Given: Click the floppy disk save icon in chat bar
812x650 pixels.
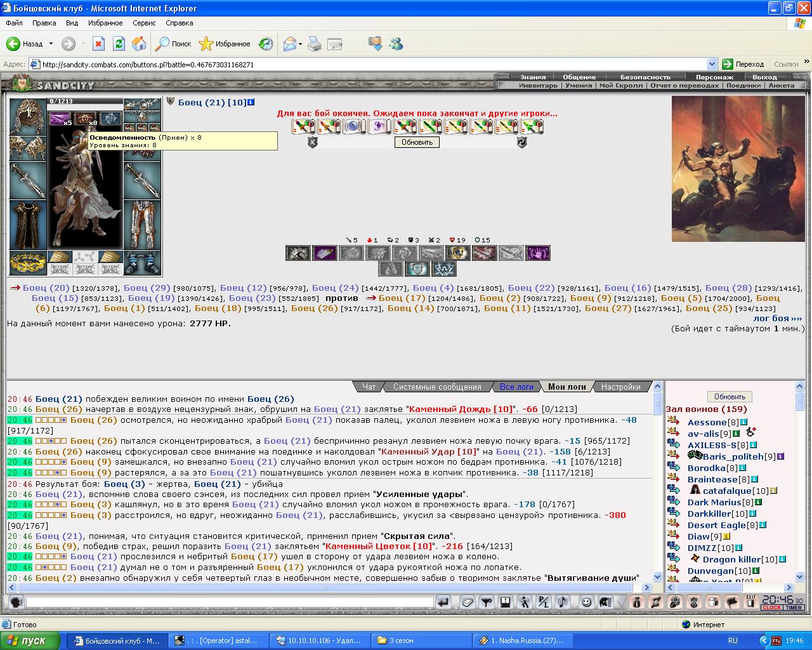Looking at the screenshot, I should (505, 602).
